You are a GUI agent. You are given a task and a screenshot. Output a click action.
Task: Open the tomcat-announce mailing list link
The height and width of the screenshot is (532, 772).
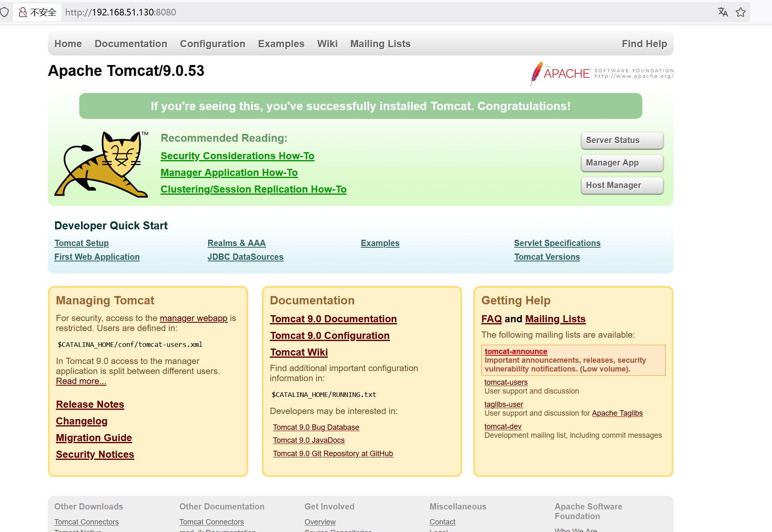[516, 351]
